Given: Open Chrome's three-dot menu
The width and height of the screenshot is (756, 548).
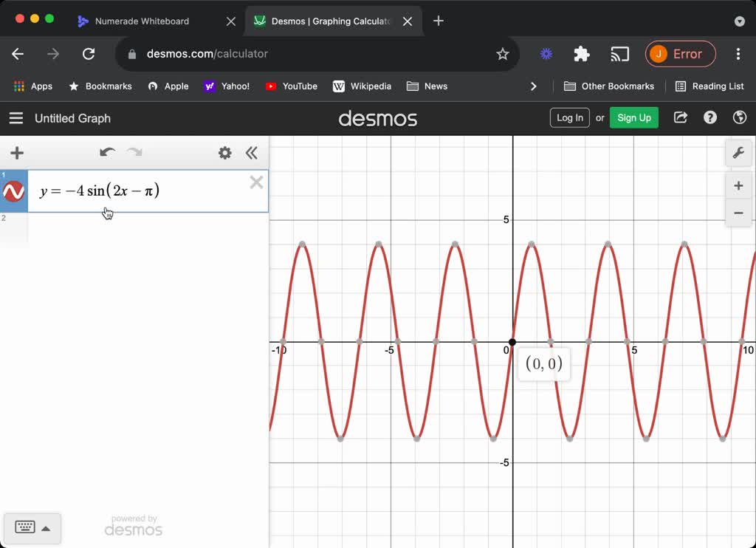Looking at the screenshot, I should tap(738, 54).
